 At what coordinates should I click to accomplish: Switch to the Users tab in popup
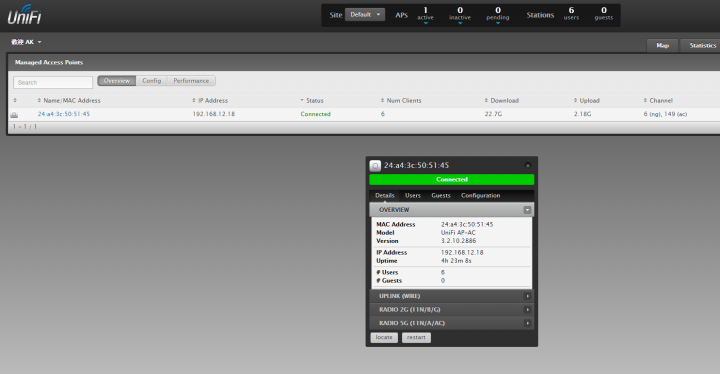point(412,196)
